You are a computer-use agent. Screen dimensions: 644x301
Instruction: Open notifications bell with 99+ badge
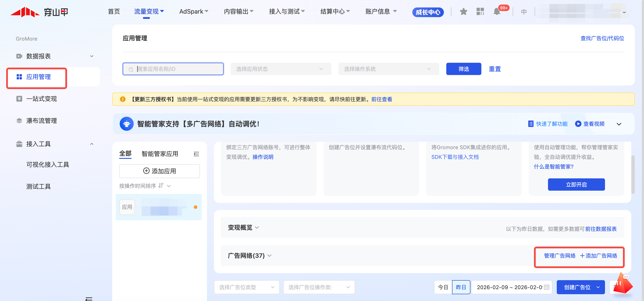click(x=497, y=12)
